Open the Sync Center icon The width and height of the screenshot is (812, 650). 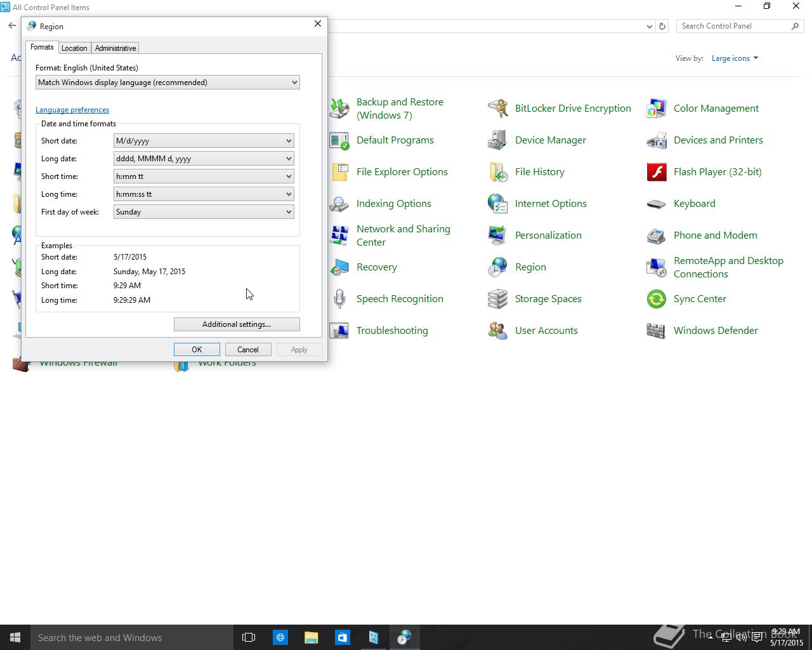click(x=657, y=299)
